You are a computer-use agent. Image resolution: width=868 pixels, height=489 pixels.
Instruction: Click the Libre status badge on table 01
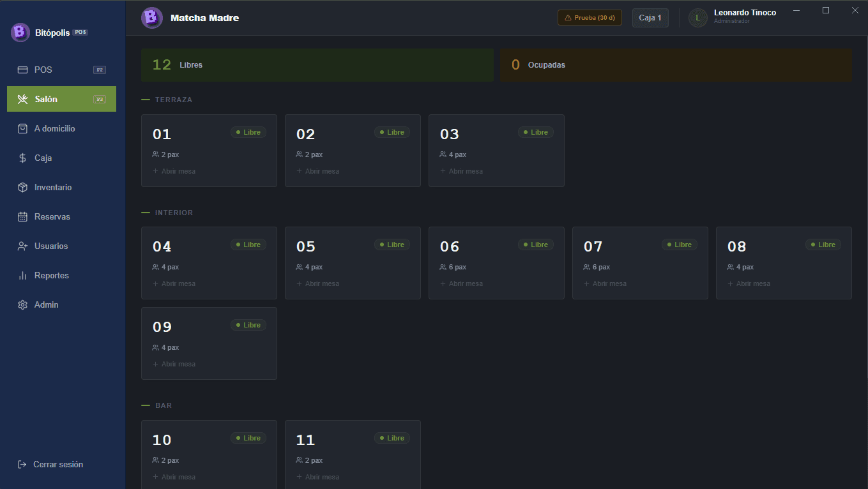point(248,132)
